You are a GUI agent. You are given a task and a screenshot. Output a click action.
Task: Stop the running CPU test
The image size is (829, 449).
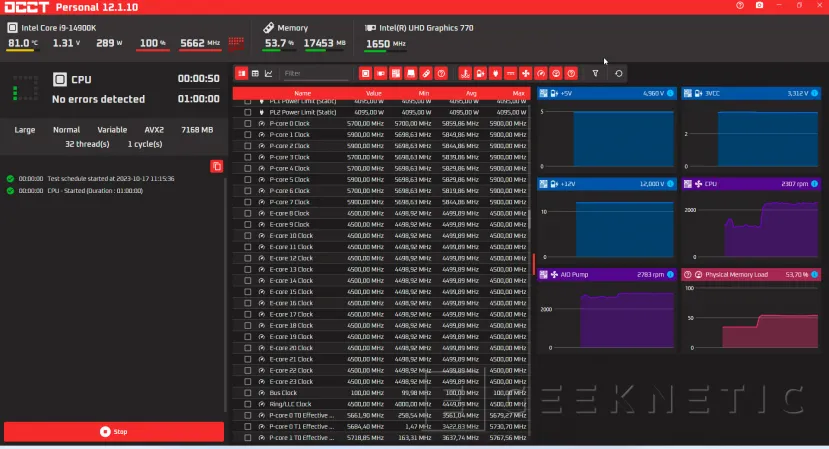pos(114,432)
